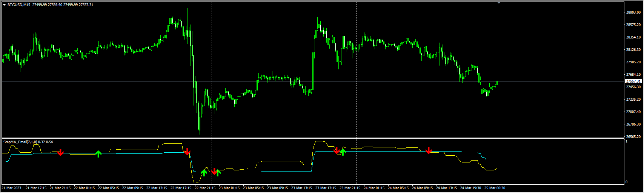
Task: Click the 23 Mar 01:15 time axis label
Action: coord(229,188)
